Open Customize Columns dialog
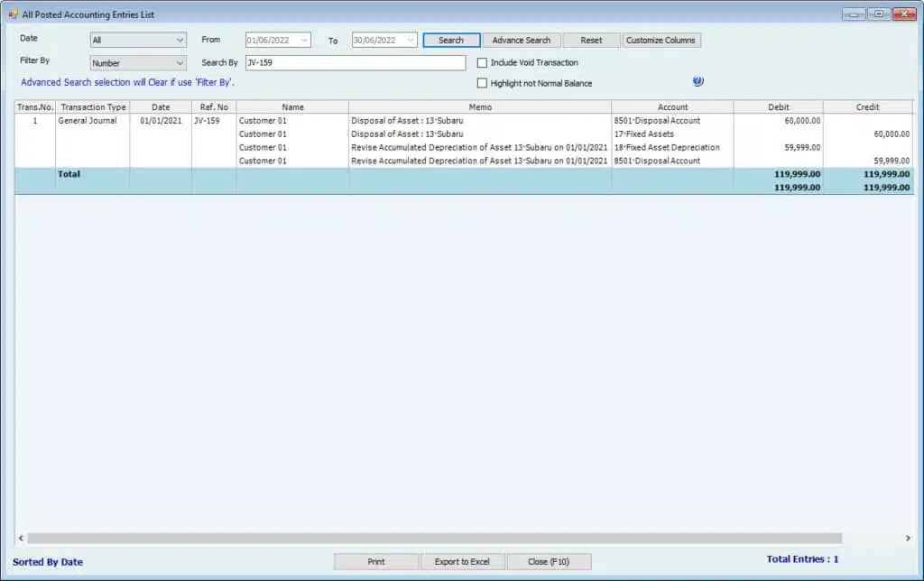Image resolution: width=924 pixels, height=581 pixels. (661, 41)
